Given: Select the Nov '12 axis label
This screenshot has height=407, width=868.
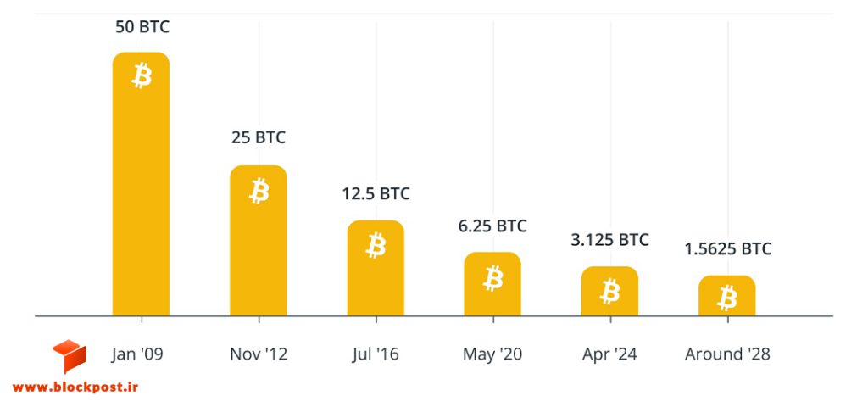Looking at the screenshot, I should coord(259,354).
